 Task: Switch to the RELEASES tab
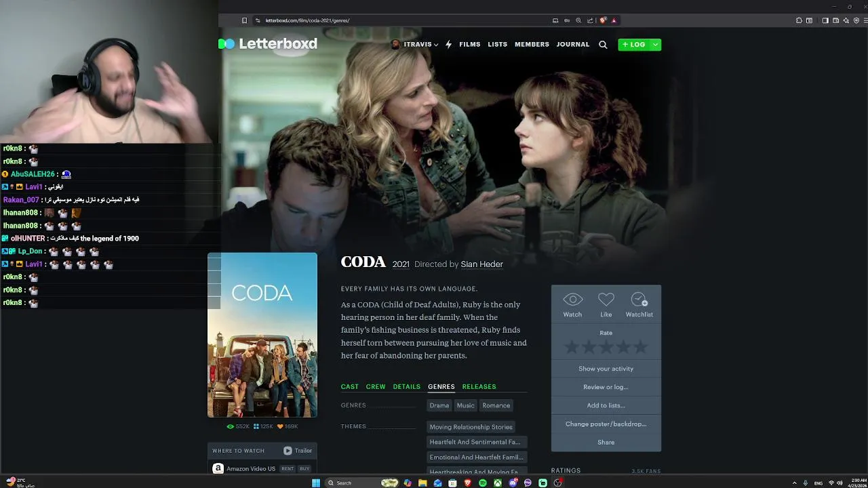(x=479, y=386)
